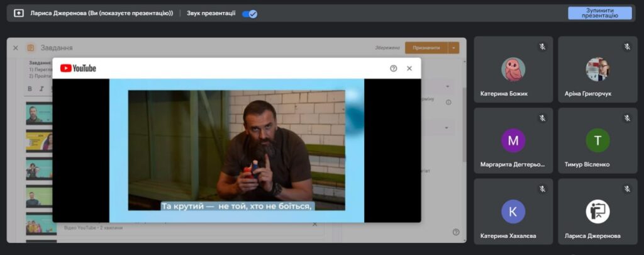Screen dimensions: 644x255
Task: Open first dropdown in right assignment sidebar
Action: pos(448,87)
